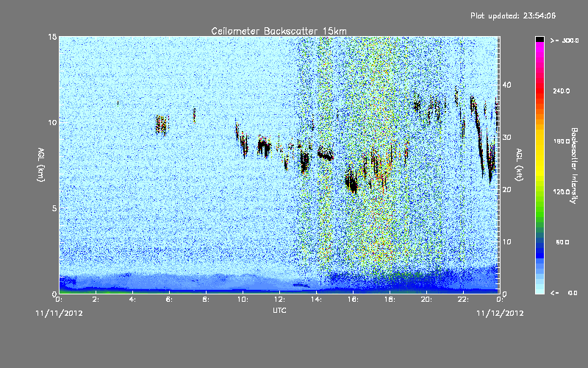Viewport: 588px width, 368px height.
Task: Click the 180.0 colorbar value
Action: coord(561,141)
